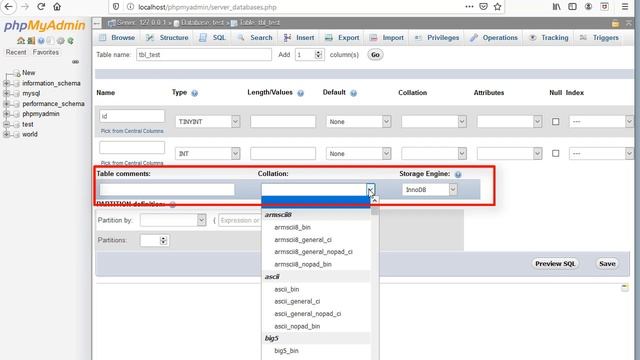Open page actions three-dot icon

click(469, 7)
